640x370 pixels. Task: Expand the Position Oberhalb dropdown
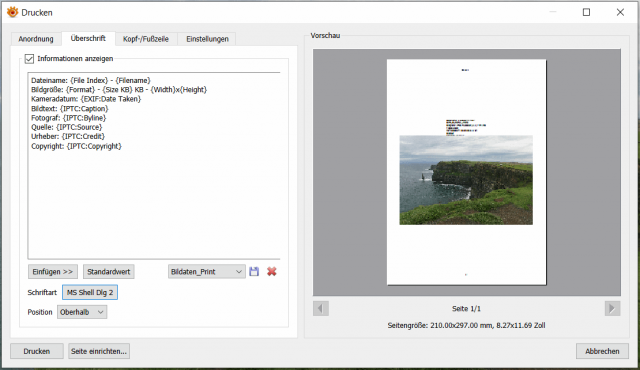(82, 312)
